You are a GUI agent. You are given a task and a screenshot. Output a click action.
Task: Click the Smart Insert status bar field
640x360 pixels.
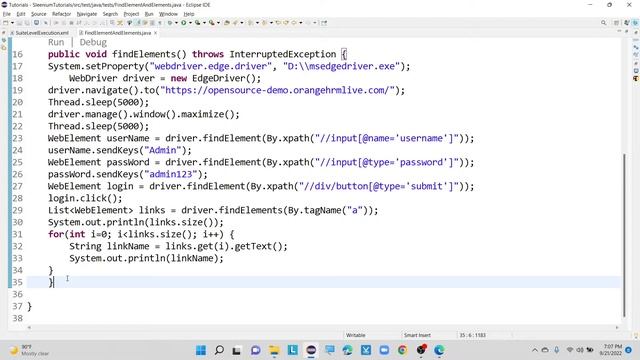(417, 335)
